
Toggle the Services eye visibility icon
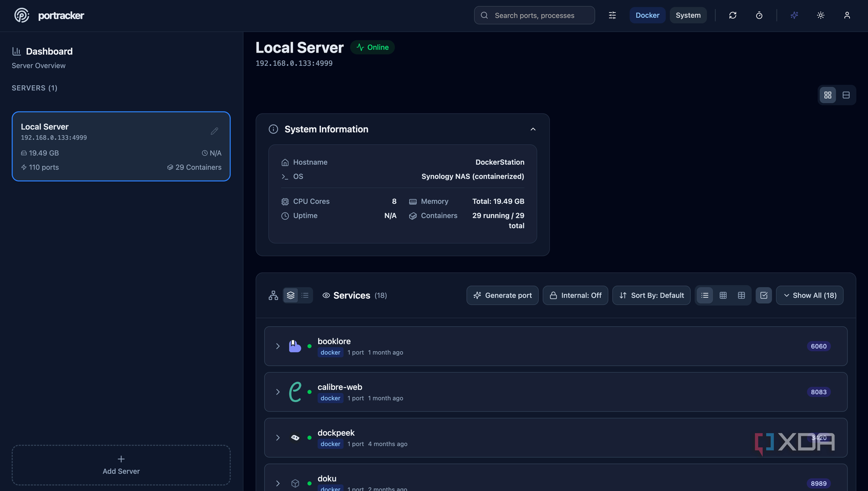pos(326,296)
